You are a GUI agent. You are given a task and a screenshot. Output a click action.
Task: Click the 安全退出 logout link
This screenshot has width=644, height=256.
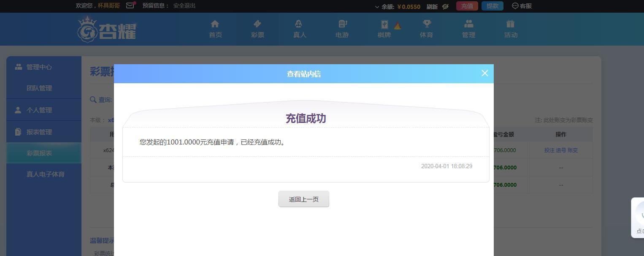(184, 5)
